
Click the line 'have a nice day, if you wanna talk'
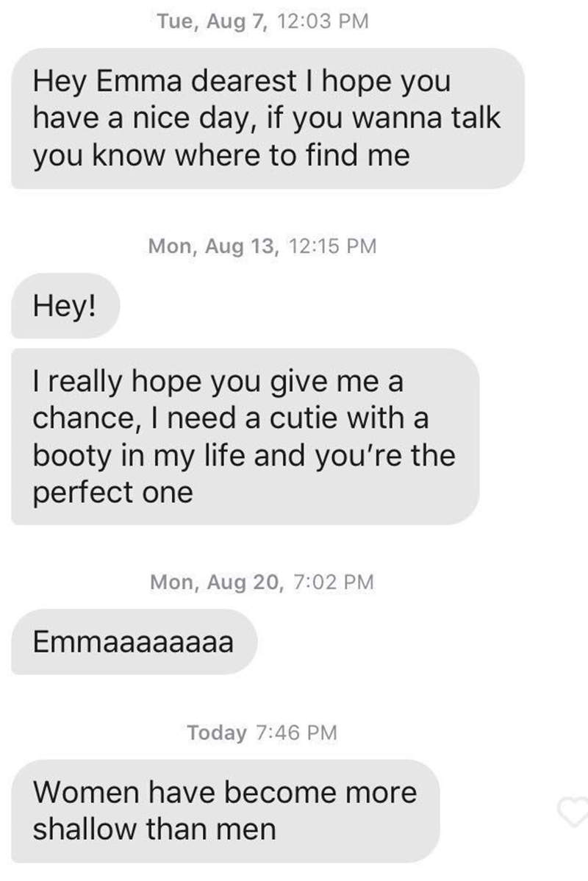[x=266, y=118]
